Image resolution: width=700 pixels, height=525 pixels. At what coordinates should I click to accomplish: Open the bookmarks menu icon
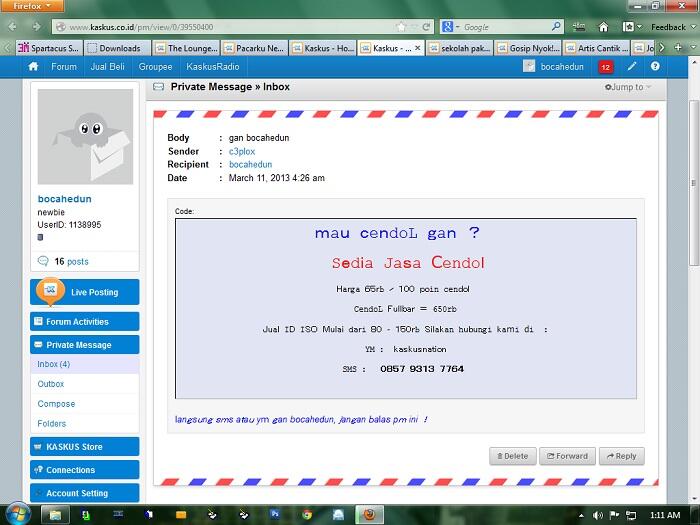click(628, 27)
